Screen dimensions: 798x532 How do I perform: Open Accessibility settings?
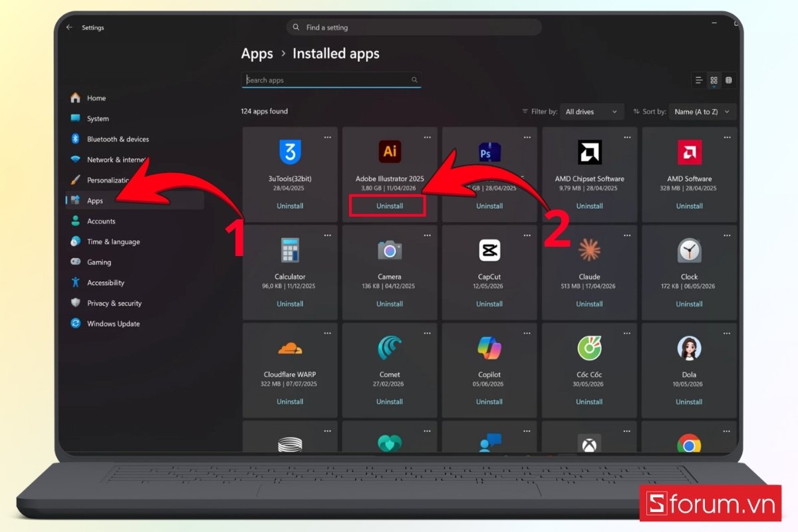(x=106, y=283)
